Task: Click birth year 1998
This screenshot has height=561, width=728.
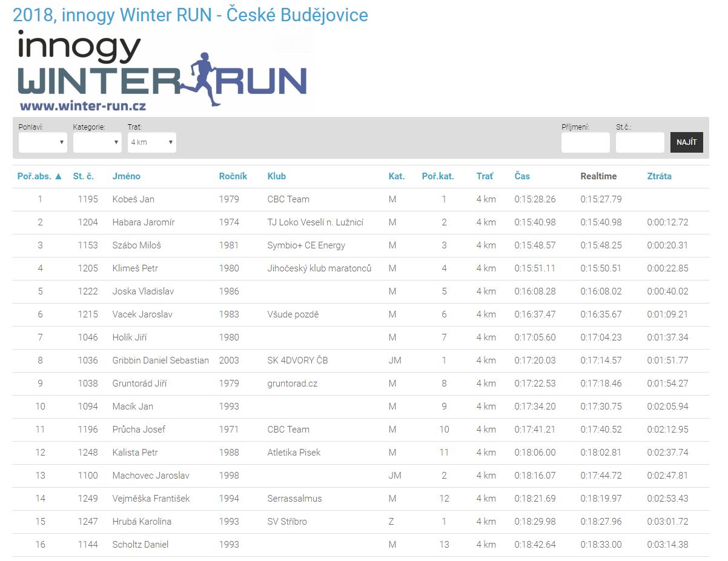Action: click(x=229, y=476)
